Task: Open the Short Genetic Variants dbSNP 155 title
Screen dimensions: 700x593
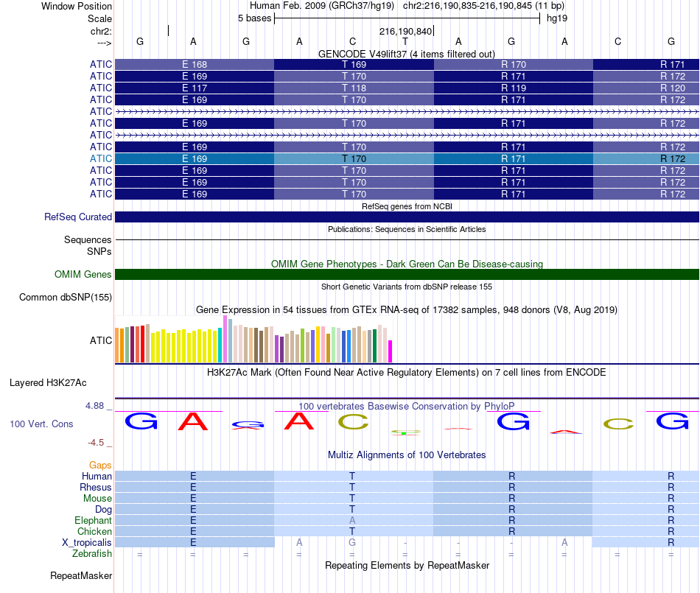Action: [407, 287]
